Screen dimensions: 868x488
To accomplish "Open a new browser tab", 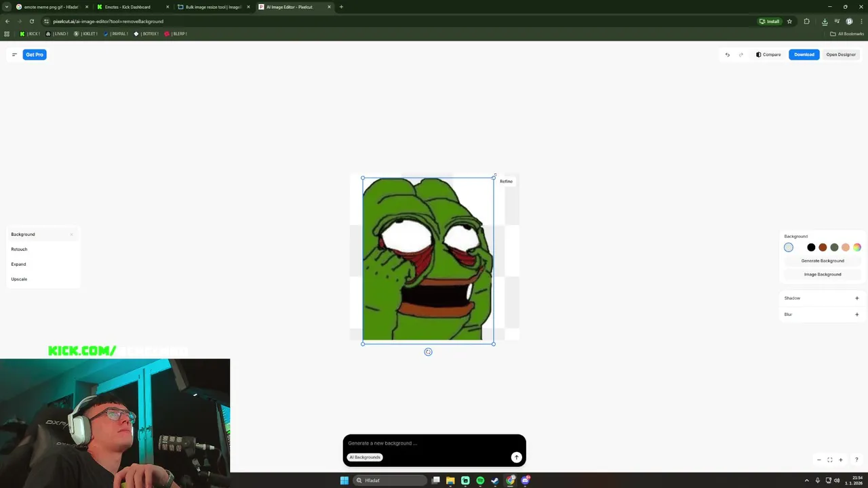I will click(x=341, y=7).
